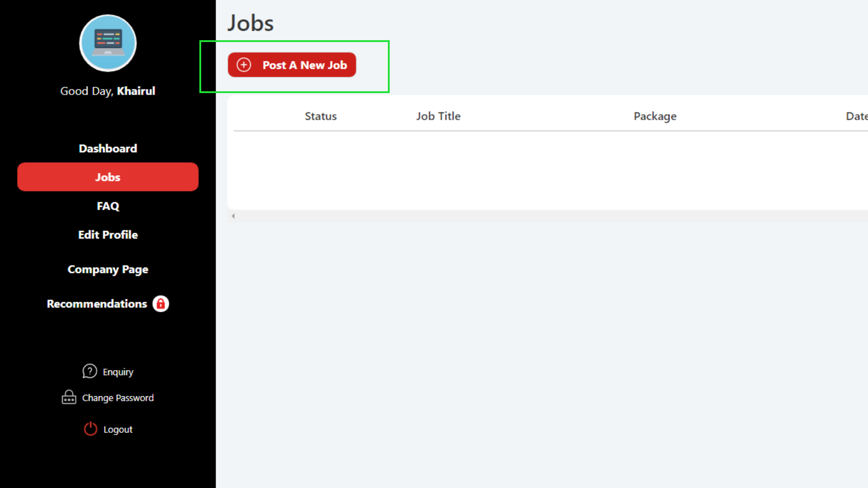Select Jobs in the sidebar
Screen dimensions: 868x488
[108, 177]
